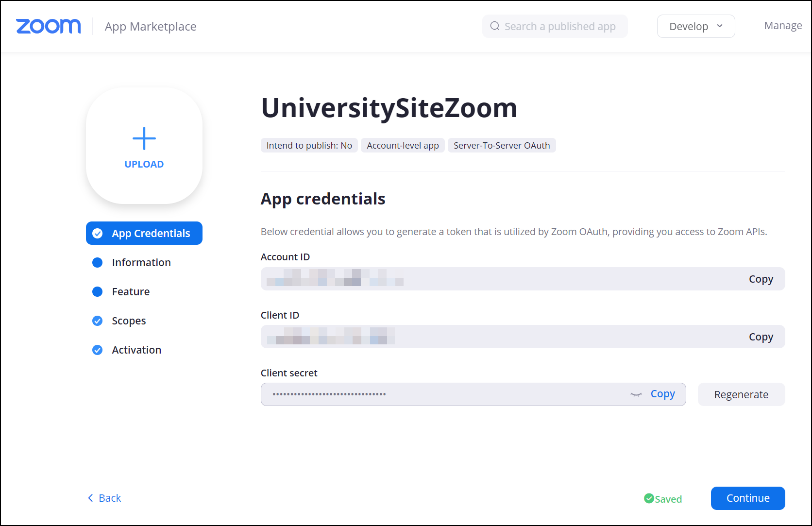This screenshot has height=526, width=812.
Task: Click the 'Server-To-Server OAuth' tag
Action: coord(502,145)
